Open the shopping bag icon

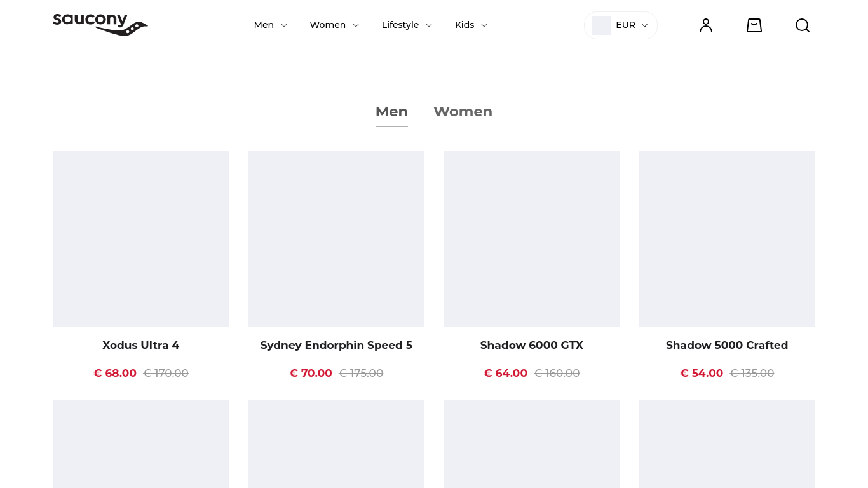(x=754, y=25)
